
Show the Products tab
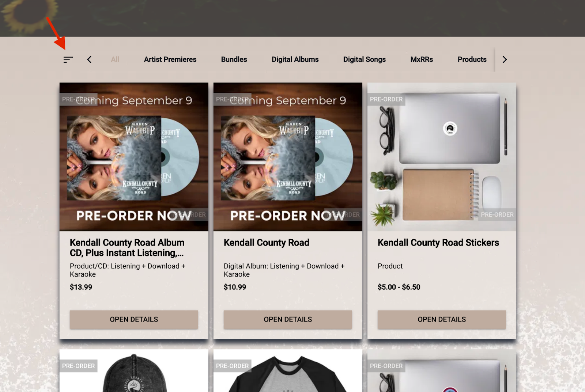tap(472, 60)
